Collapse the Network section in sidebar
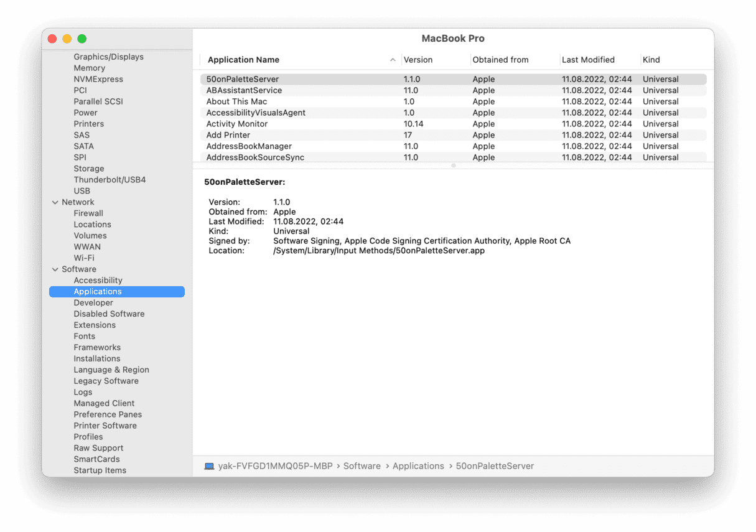The height and width of the screenshot is (532, 756). point(55,202)
